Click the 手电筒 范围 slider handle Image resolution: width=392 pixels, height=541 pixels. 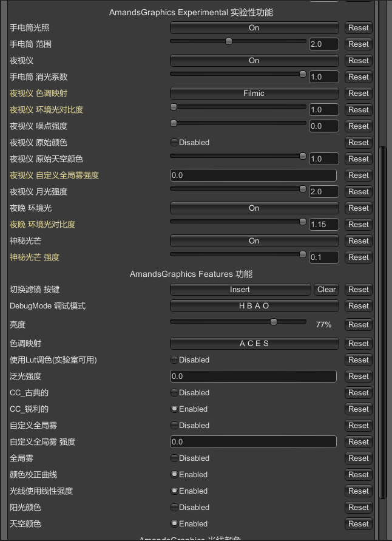tap(229, 41)
